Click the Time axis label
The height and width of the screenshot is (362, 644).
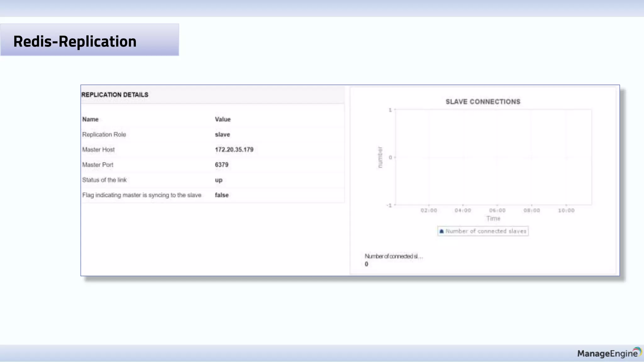[x=493, y=218]
